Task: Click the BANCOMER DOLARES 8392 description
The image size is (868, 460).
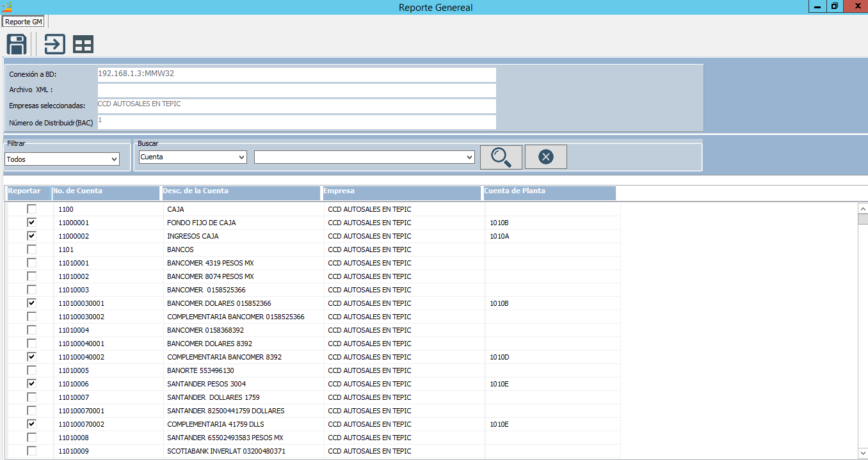Action: (243, 344)
